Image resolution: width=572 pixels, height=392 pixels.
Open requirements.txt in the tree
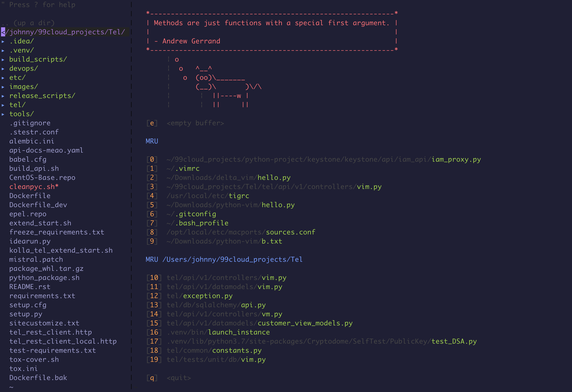click(x=42, y=296)
